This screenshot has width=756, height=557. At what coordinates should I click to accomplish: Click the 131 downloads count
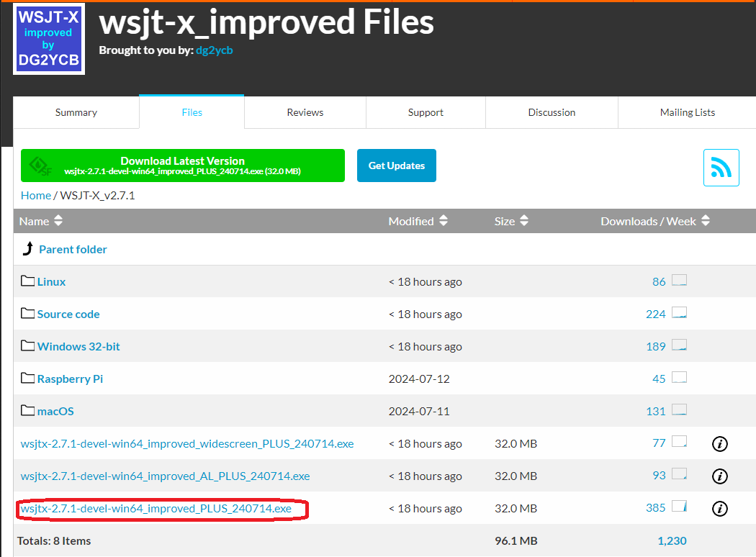(x=656, y=411)
